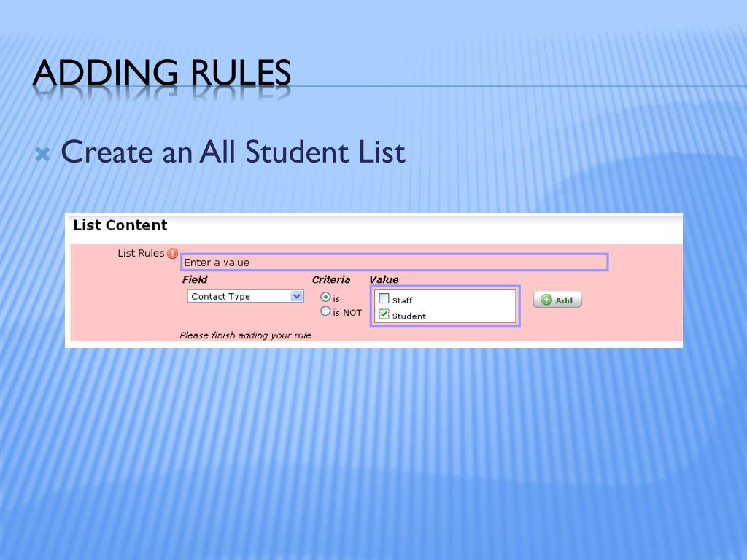Tick the Staff checkbox
747x560 pixels.
[x=384, y=298]
